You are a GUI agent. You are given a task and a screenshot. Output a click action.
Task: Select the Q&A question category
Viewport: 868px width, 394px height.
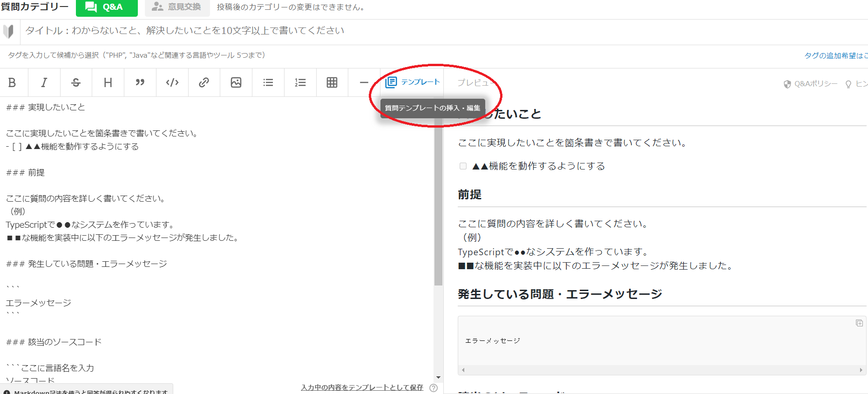pyautogui.click(x=107, y=7)
